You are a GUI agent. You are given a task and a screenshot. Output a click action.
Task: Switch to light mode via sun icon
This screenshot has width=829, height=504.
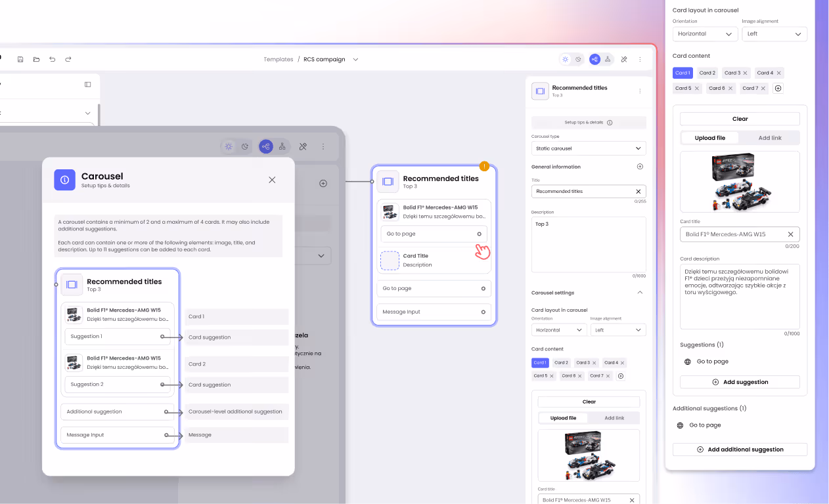point(565,59)
